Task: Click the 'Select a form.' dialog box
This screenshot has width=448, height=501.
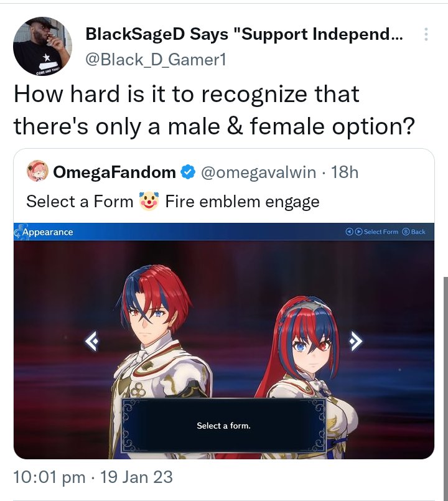Action: (223, 426)
